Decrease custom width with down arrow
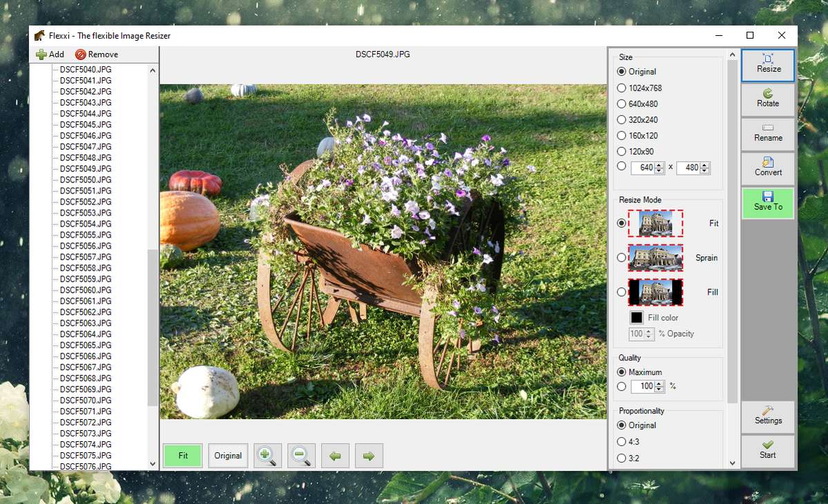Image resolution: width=828 pixels, height=504 pixels. pyautogui.click(x=659, y=171)
